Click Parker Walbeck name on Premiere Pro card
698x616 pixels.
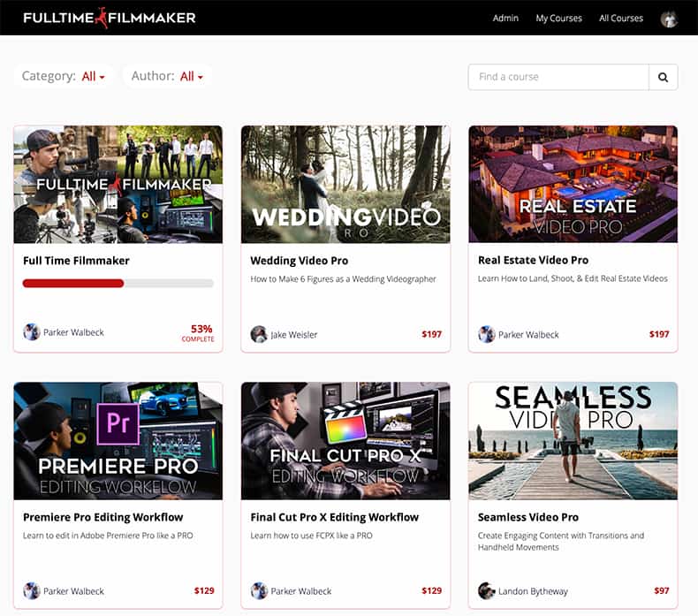point(73,591)
